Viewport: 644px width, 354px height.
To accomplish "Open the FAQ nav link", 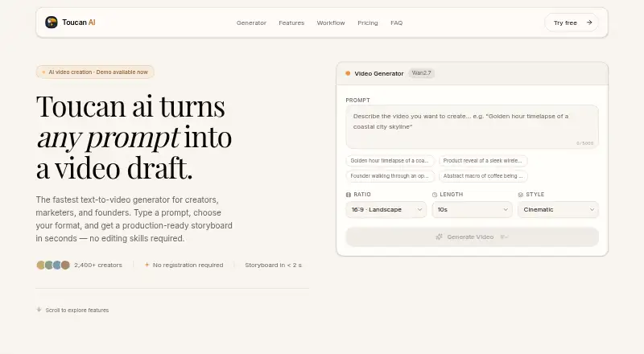I will click(396, 23).
